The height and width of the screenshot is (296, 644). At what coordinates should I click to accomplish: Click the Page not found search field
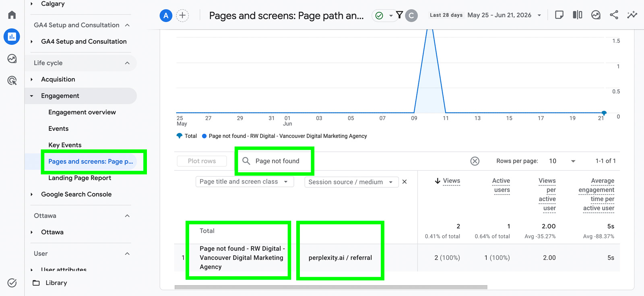pyautogui.click(x=277, y=161)
